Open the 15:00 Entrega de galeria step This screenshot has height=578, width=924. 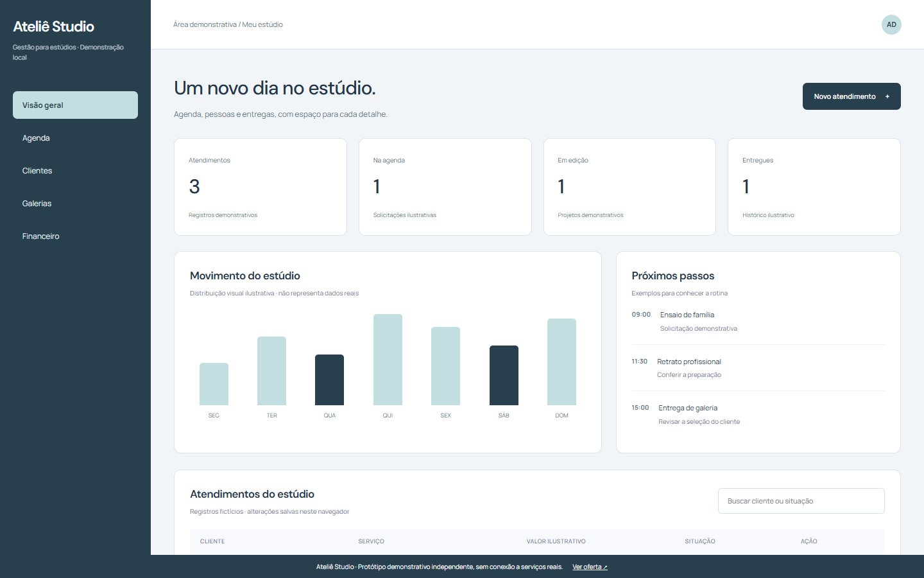click(758, 414)
